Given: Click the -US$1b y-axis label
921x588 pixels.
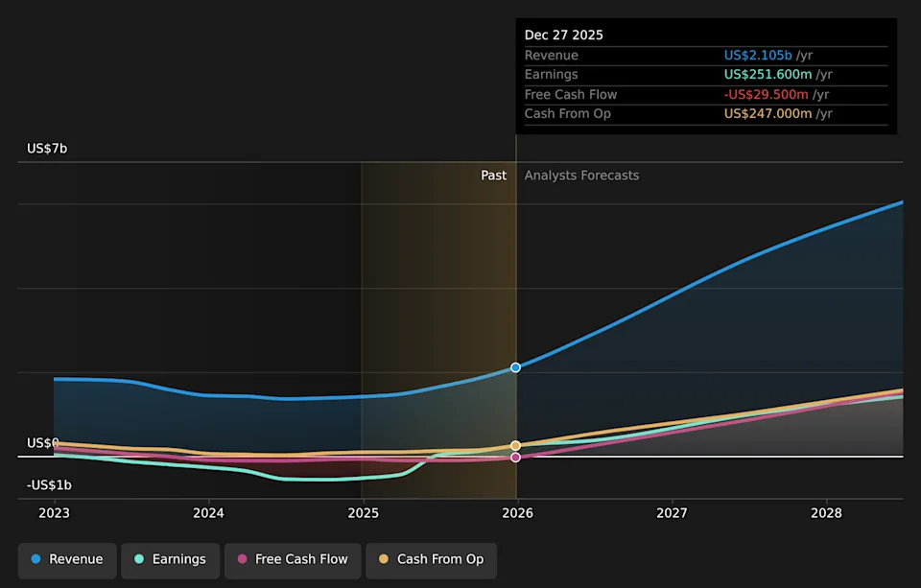Looking at the screenshot, I should coord(49,485).
